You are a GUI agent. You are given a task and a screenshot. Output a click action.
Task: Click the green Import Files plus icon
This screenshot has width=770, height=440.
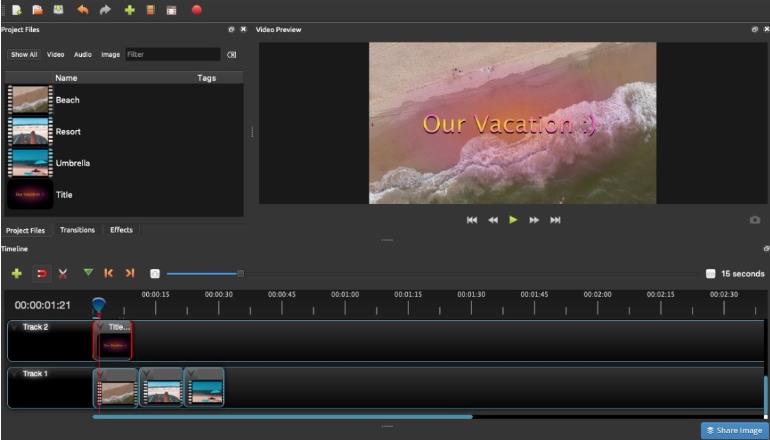129,10
